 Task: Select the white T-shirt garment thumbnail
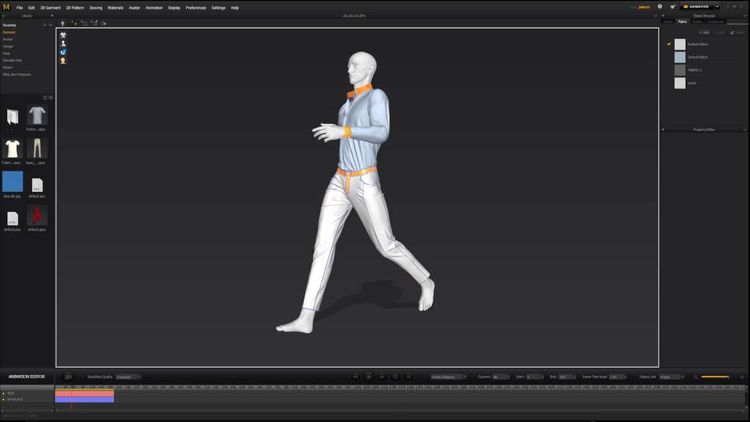click(x=12, y=149)
